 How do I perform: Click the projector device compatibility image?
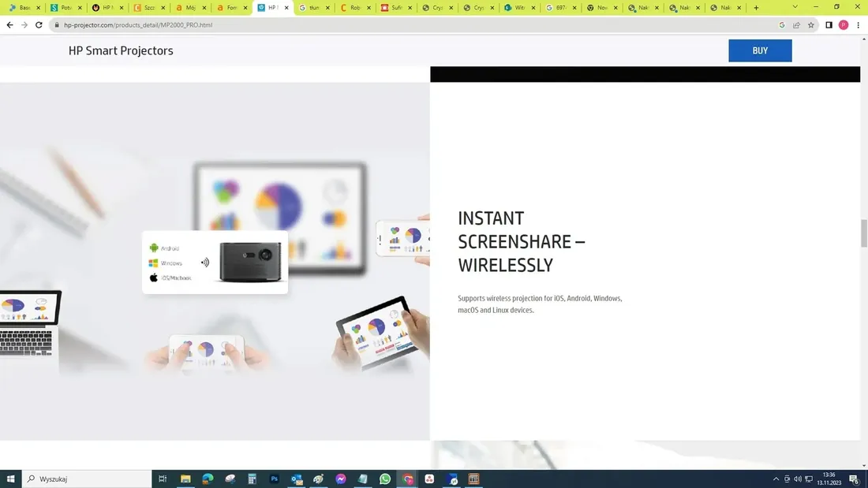[x=215, y=263]
